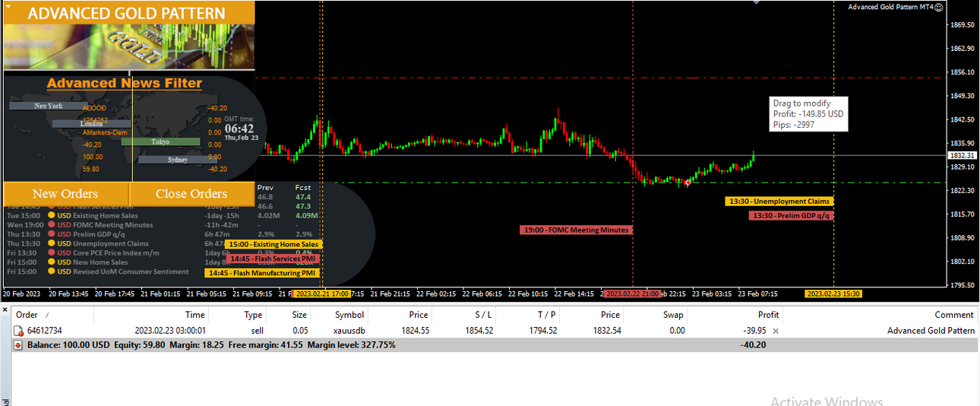Open the Advanced News Filter link
Screen dimensions: 980x406
click(x=125, y=84)
